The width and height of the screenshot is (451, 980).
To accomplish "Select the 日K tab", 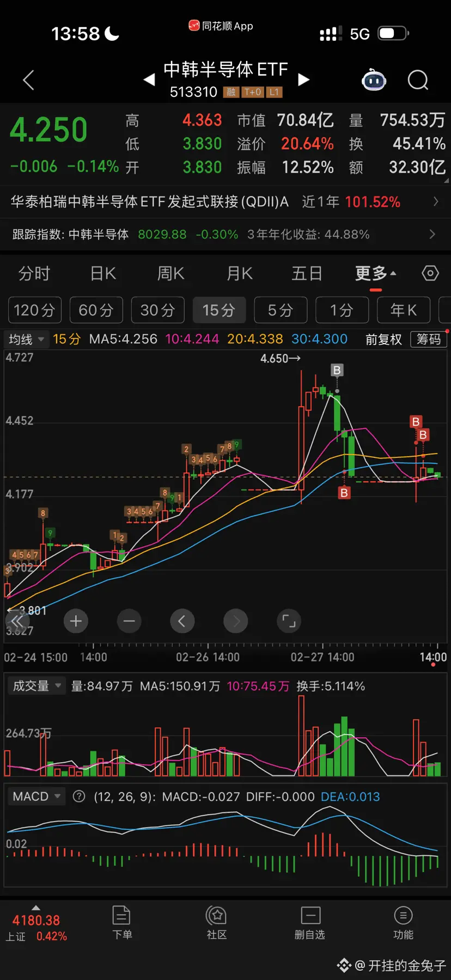I will (103, 273).
